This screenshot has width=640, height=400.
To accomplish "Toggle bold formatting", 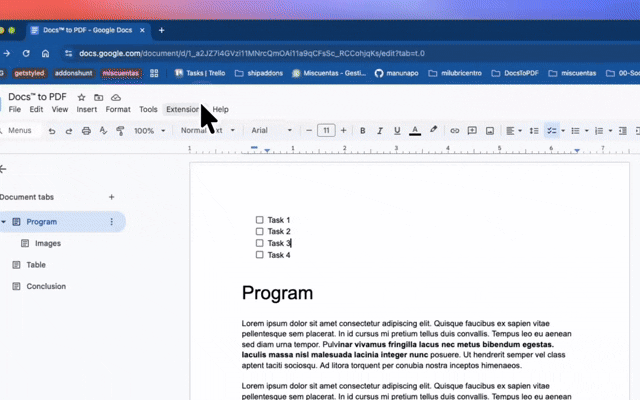I will pos(362,131).
